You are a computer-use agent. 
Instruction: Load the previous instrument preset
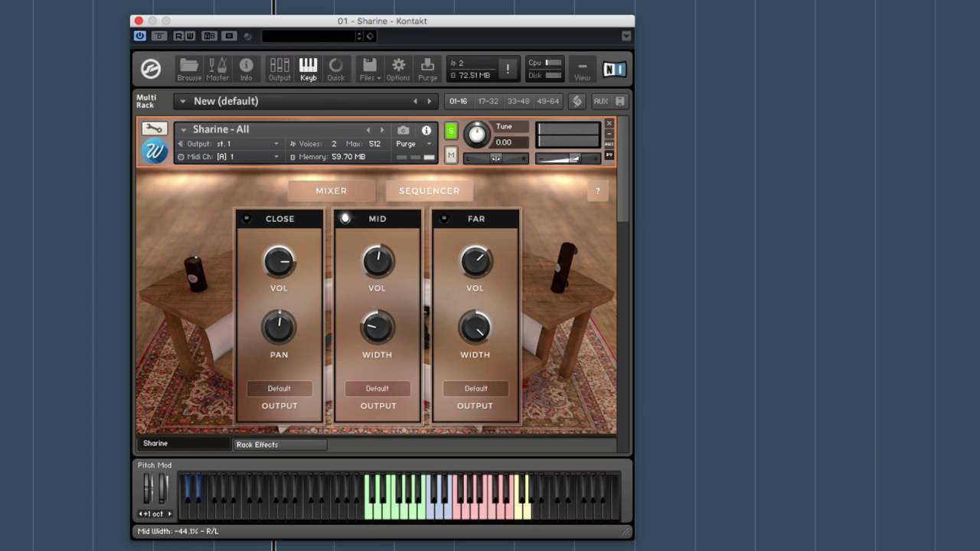[x=368, y=130]
